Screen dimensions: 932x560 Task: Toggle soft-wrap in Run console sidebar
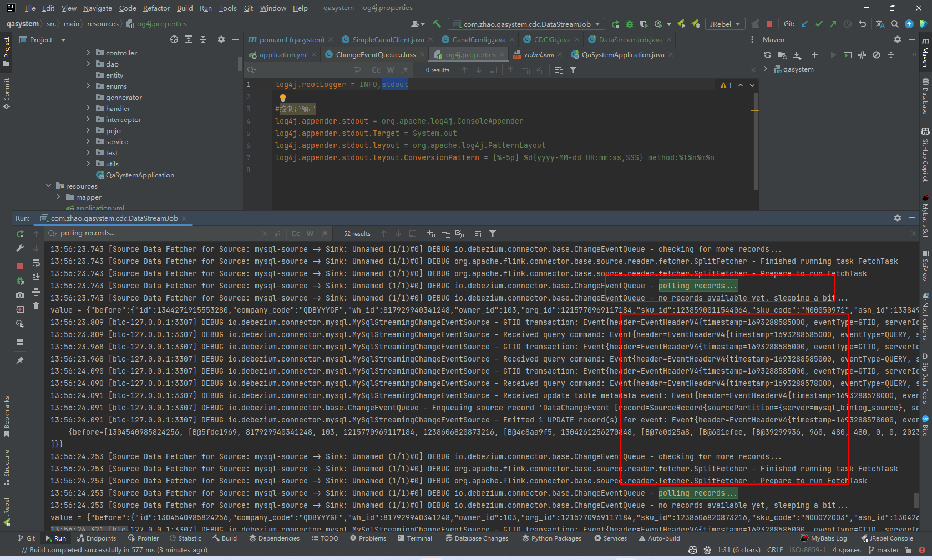coord(36,263)
